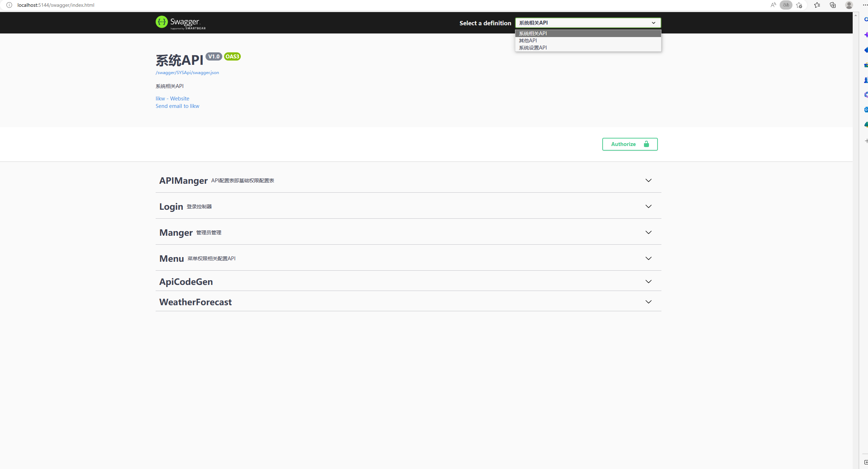Open browser Settings and more menu
This screenshot has height=469, width=868.
pyautogui.click(x=865, y=5)
